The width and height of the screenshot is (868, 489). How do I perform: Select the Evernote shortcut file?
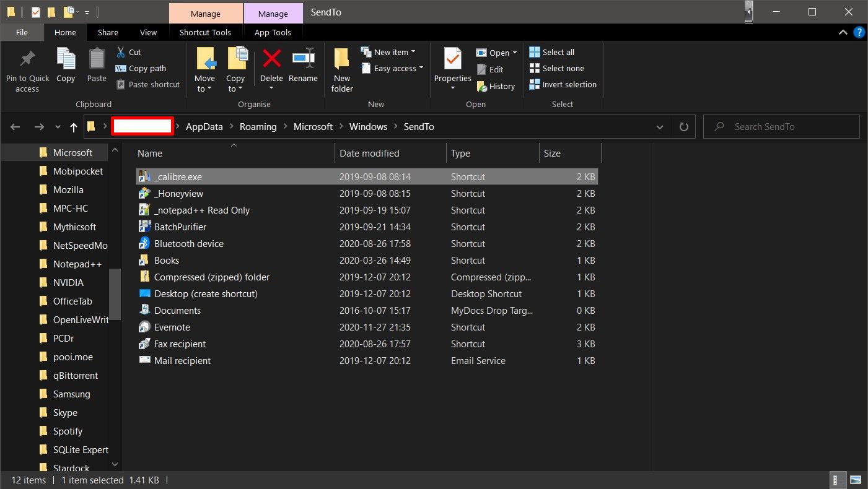tap(172, 327)
